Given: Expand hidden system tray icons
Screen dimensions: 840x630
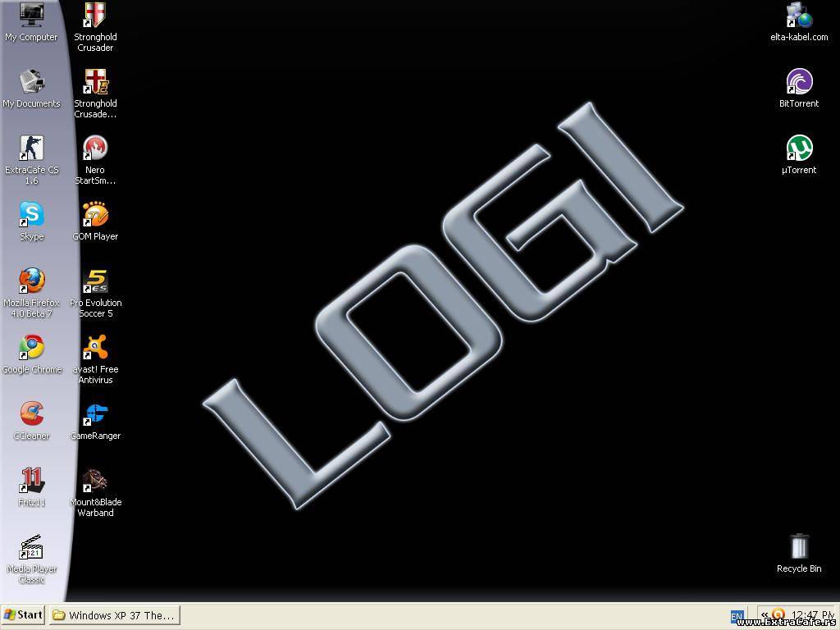Looking at the screenshot, I should pos(765,614).
